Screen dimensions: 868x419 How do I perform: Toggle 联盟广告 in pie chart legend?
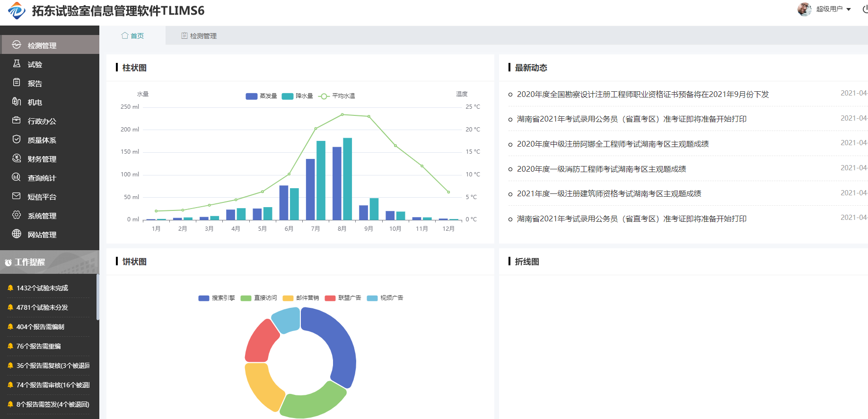[343, 298]
